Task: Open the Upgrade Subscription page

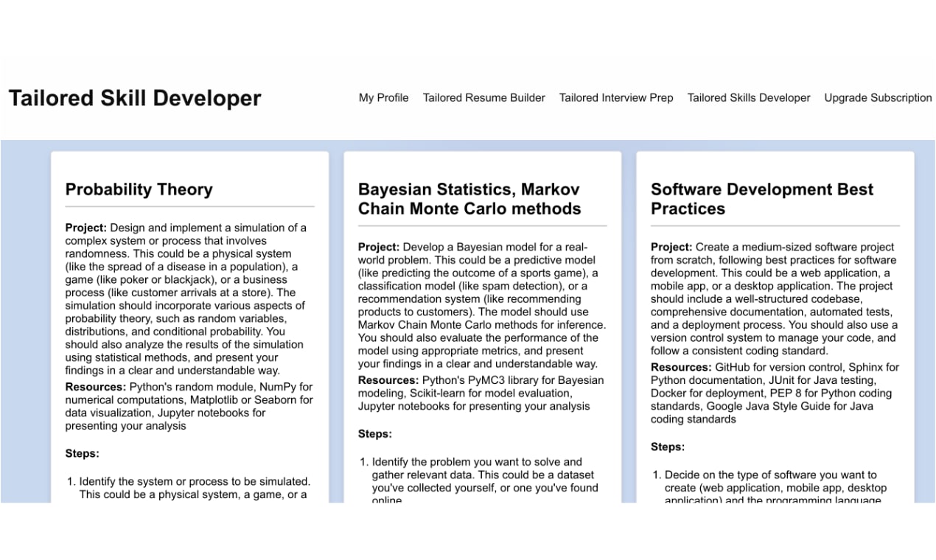Action: pyautogui.click(x=878, y=97)
